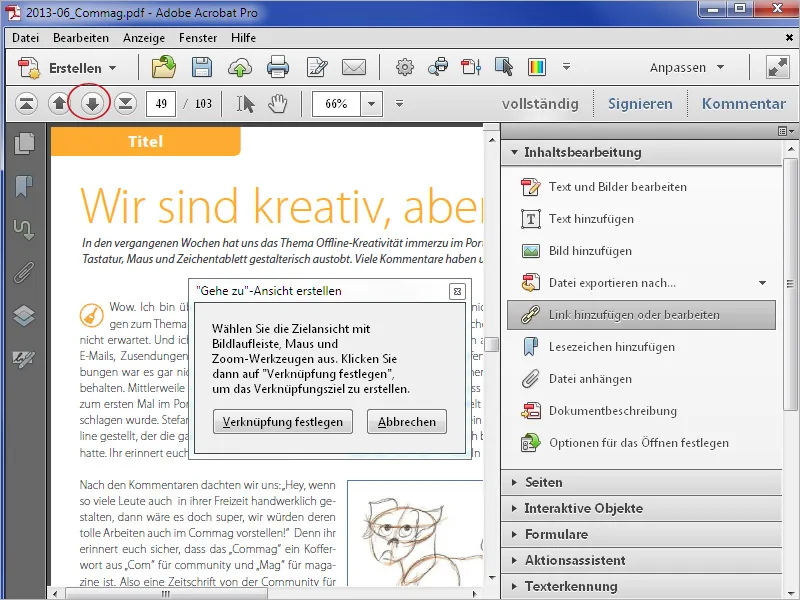
Task: Open Datei exportieren nach dropdown arrow
Action: tap(762, 283)
